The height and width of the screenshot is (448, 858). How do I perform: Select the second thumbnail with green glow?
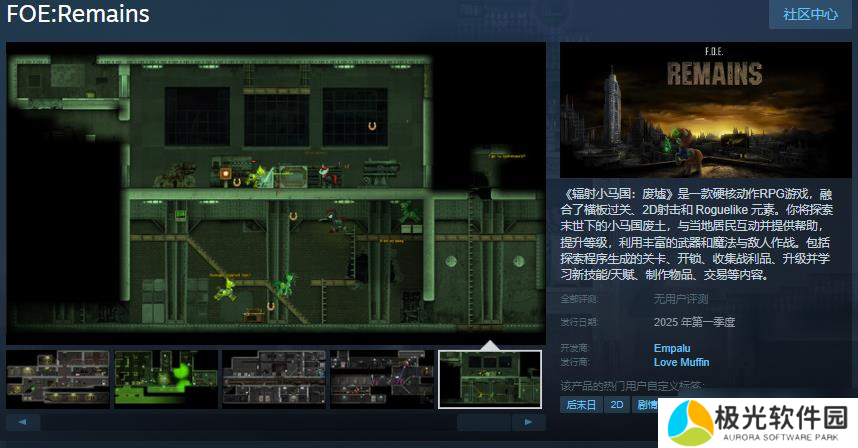point(166,378)
